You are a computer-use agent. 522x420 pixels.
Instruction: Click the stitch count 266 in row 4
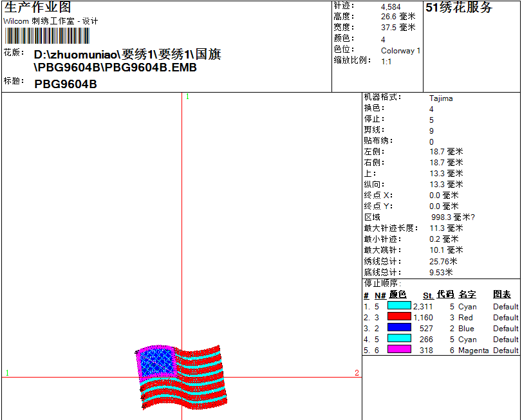(426, 340)
